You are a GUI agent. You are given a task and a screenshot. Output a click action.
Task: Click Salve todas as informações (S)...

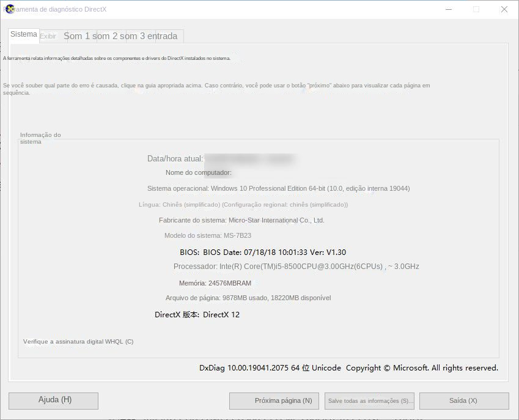click(370, 401)
